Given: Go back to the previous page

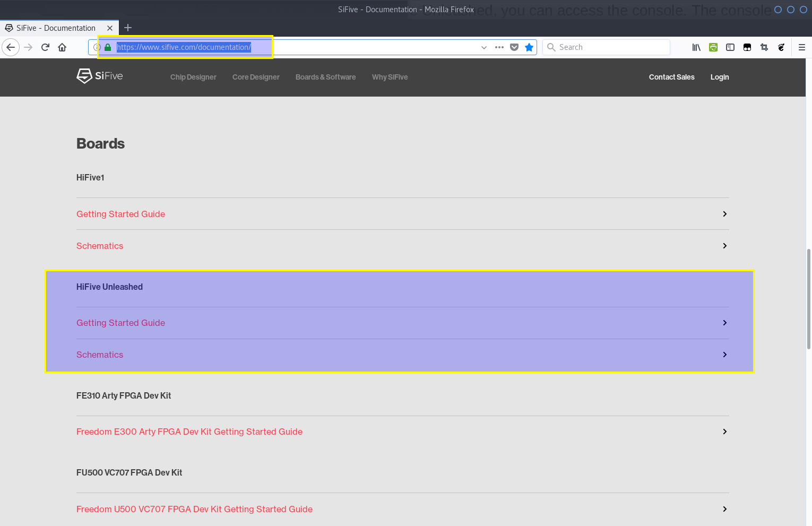Looking at the screenshot, I should coord(11,47).
